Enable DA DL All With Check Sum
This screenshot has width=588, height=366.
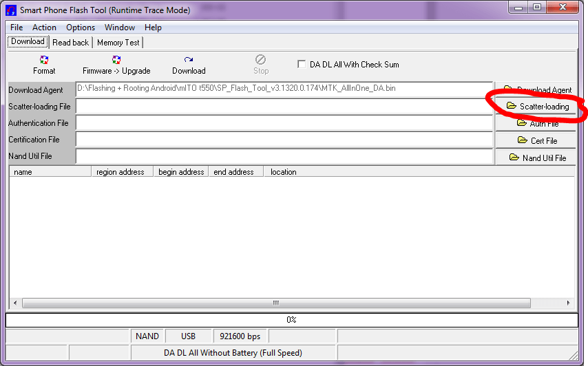pyautogui.click(x=302, y=65)
